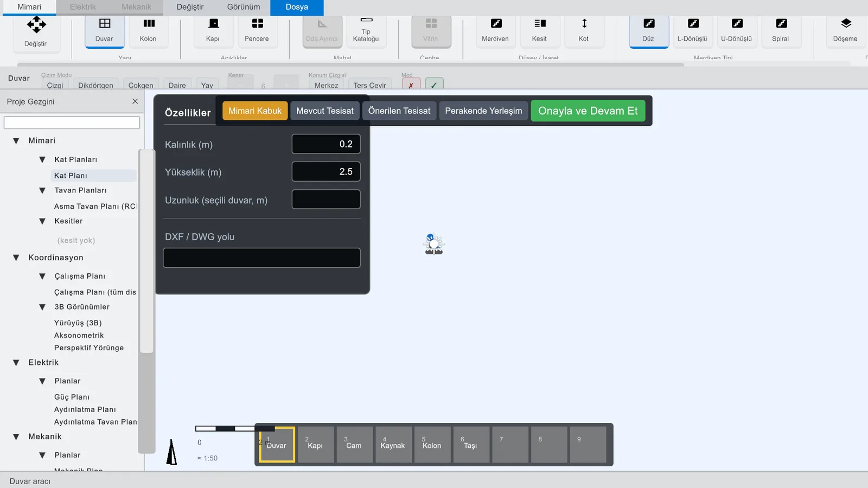Select the Merdiven stair tool
The image size is (868, 488).
(496, 31)
